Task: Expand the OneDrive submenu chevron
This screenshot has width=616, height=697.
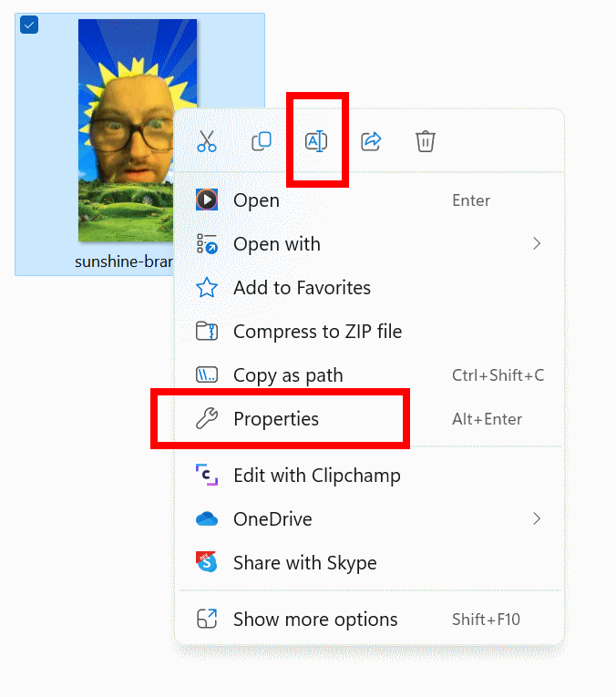Action: [537, 518]
